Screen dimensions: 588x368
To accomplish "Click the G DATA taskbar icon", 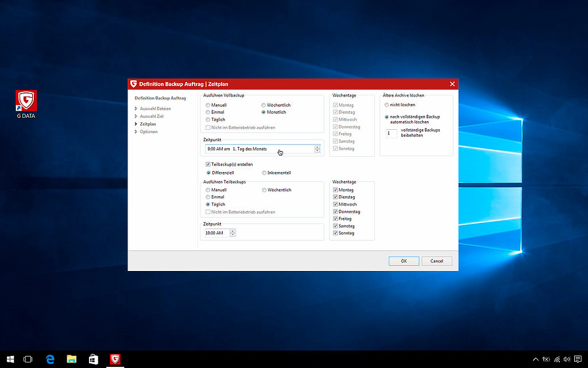I will pyautogui.click(x=115, y=359).
